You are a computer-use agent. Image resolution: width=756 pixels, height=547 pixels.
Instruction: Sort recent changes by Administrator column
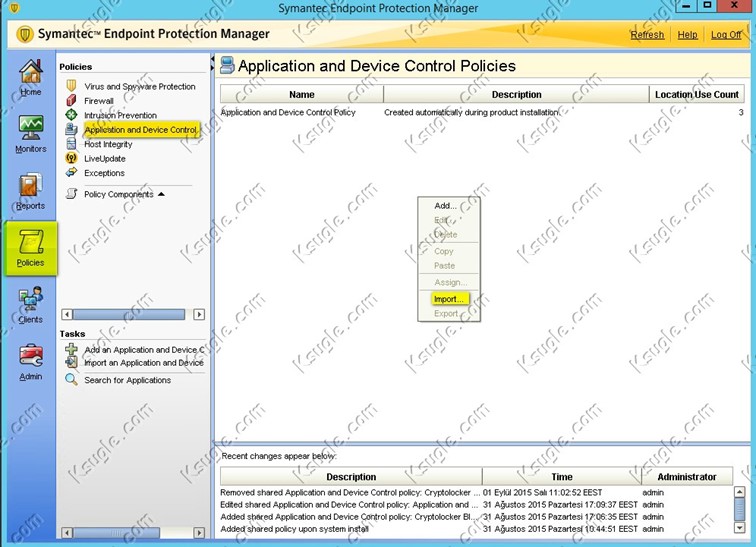[687, 477]
